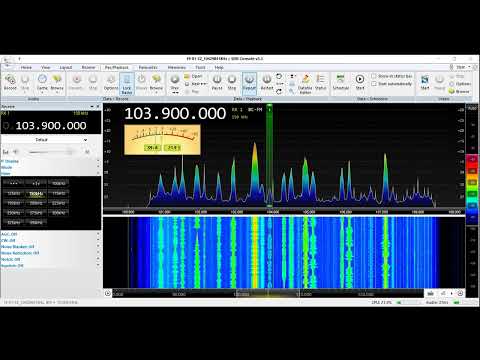
Task: Select the 175kHz filter bandwidth
Action: pos(59,193)
